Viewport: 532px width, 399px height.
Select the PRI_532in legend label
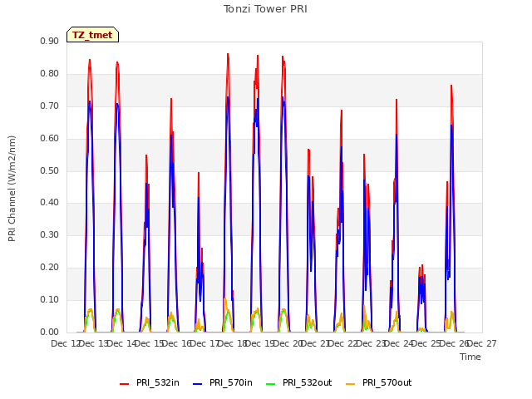point(158,382)
